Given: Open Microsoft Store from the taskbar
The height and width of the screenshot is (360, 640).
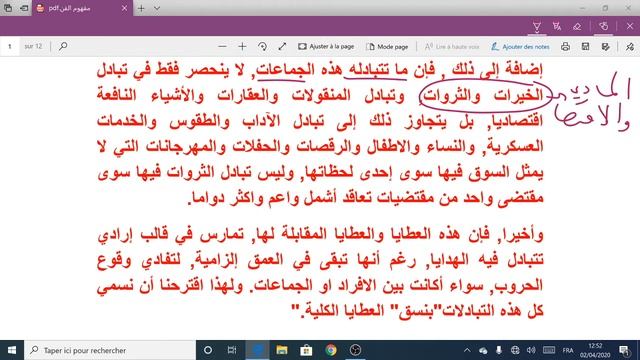Looking at the screenshot, I should 306,350.
